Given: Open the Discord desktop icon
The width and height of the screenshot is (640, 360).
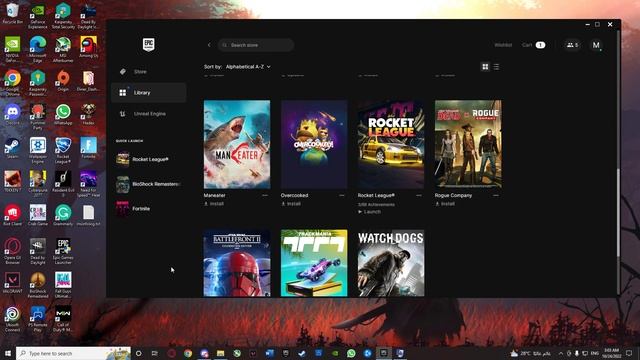Looking at the screenshot, I should [x=13, y=114].
